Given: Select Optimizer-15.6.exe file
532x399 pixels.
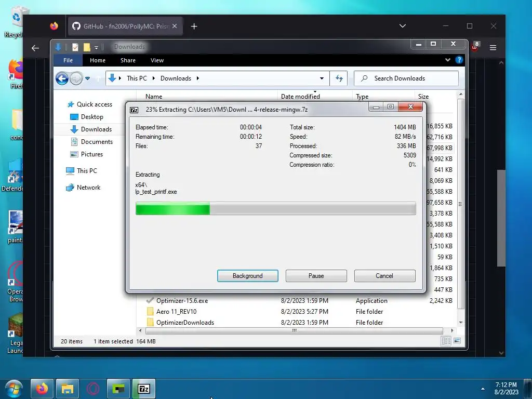Looking at the screenshot, I should click(182, 301).
